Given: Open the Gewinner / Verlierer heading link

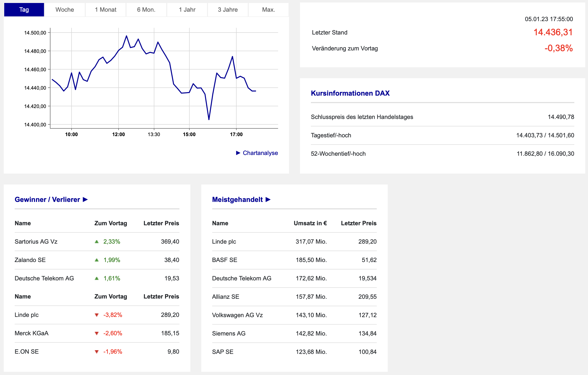Looking at the screenshot, I should (x=47, y=199).
